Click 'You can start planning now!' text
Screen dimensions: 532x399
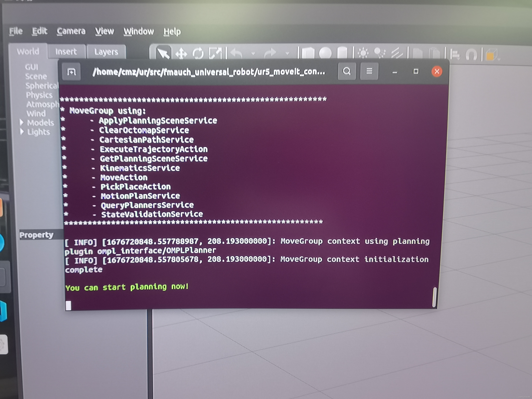coord(127,287)
